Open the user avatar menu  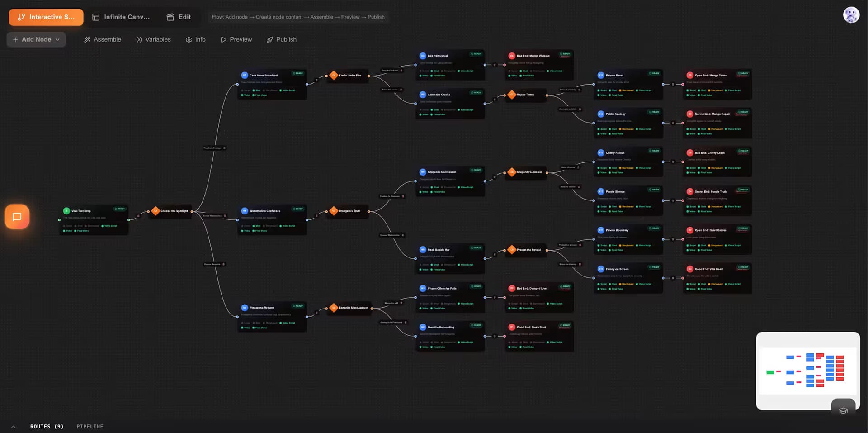coord(851,15)
